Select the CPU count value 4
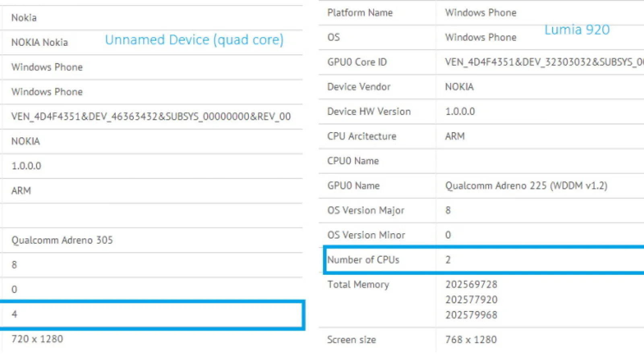Viewport: 644px width, 362px height. pos(14,314)
